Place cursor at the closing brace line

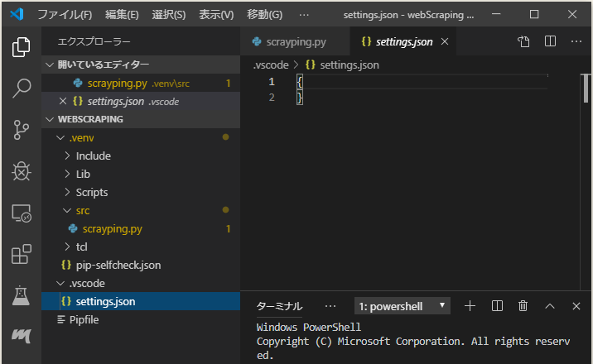click(x=300, y=98)
